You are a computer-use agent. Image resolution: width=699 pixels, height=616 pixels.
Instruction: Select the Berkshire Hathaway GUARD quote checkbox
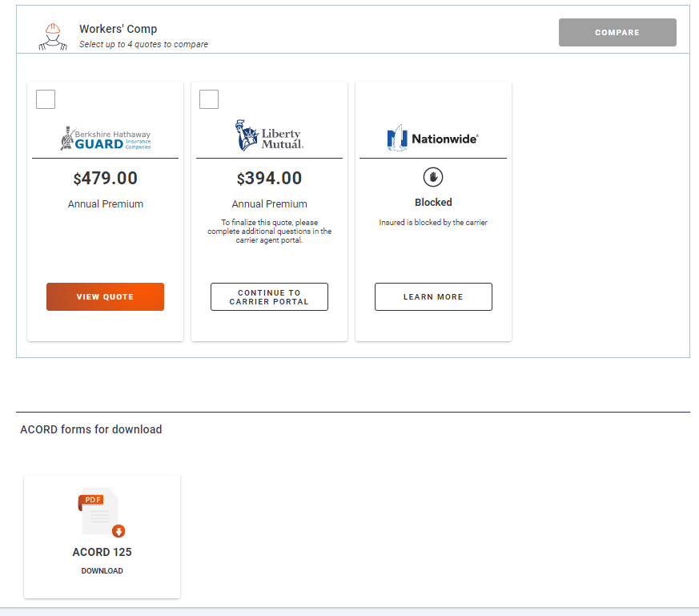click(46, 99)
